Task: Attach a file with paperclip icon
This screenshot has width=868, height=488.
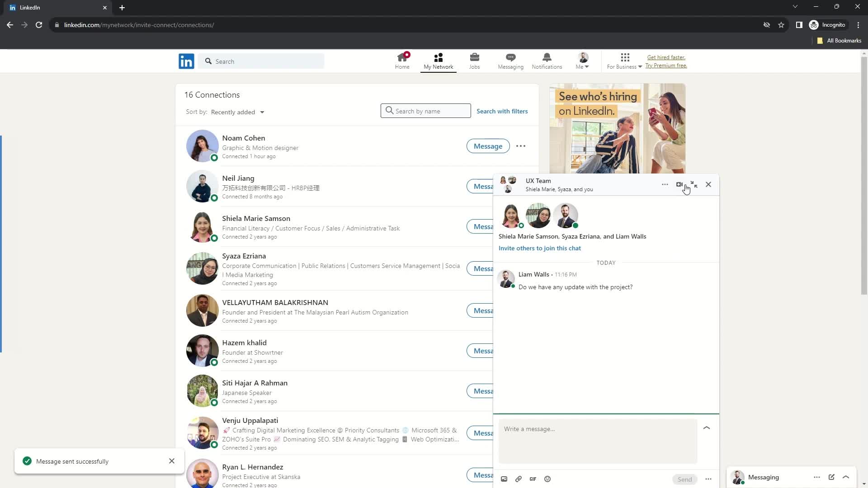Action: (519, 479)
